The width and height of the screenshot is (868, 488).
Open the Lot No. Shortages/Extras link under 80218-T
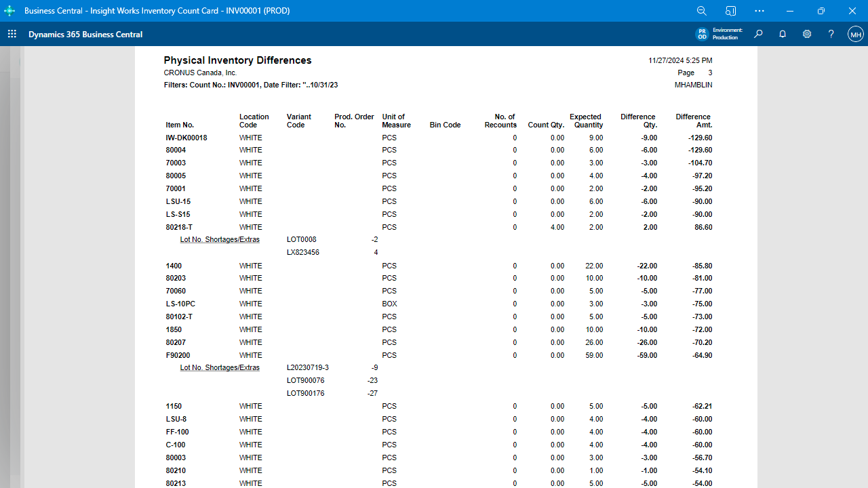219,239
